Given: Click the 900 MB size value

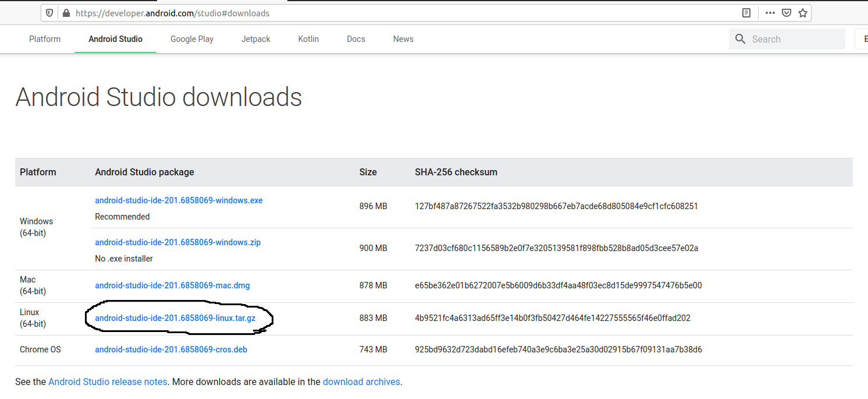Looking at the screenshot, I should (373, 248).
